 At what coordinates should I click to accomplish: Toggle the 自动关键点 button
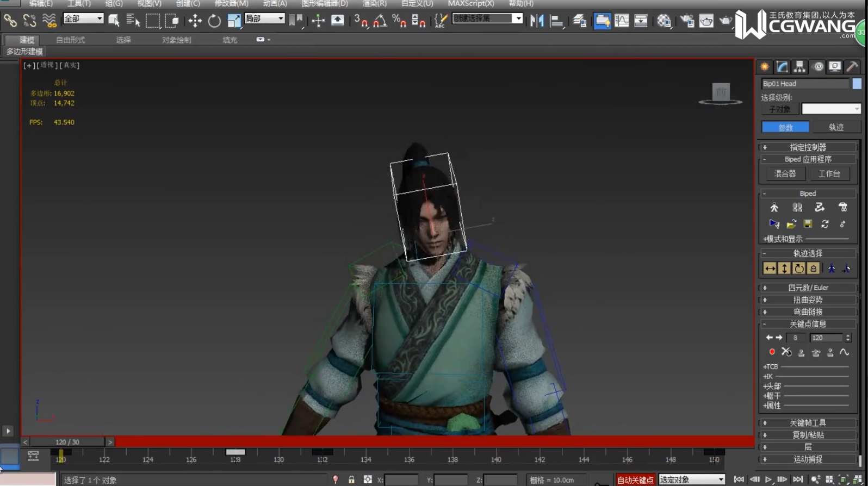635,480
